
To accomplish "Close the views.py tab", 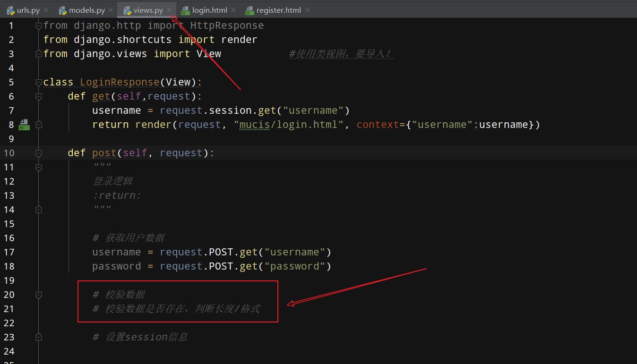I will pos(169,10).
